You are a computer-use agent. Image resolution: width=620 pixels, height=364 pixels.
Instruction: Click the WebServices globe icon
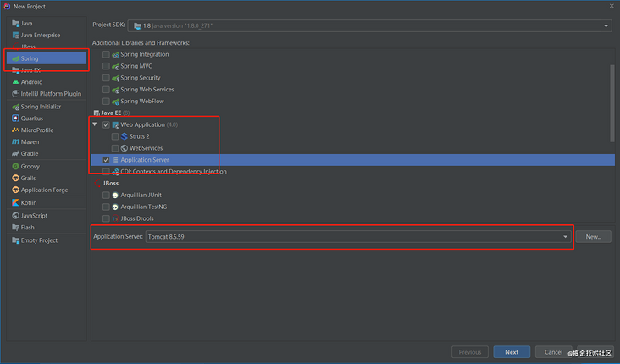click(x=125, y=148)
